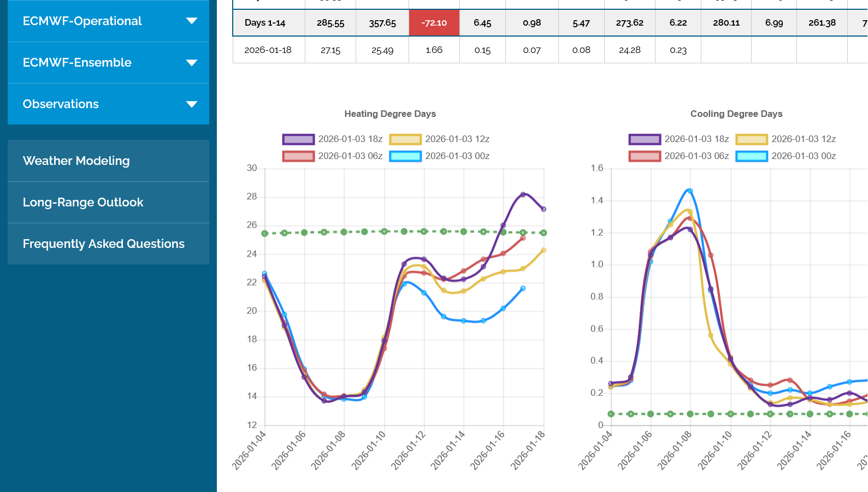Hide 2026-01-03 18z series label in Heating chart

[x=350, y=139]
